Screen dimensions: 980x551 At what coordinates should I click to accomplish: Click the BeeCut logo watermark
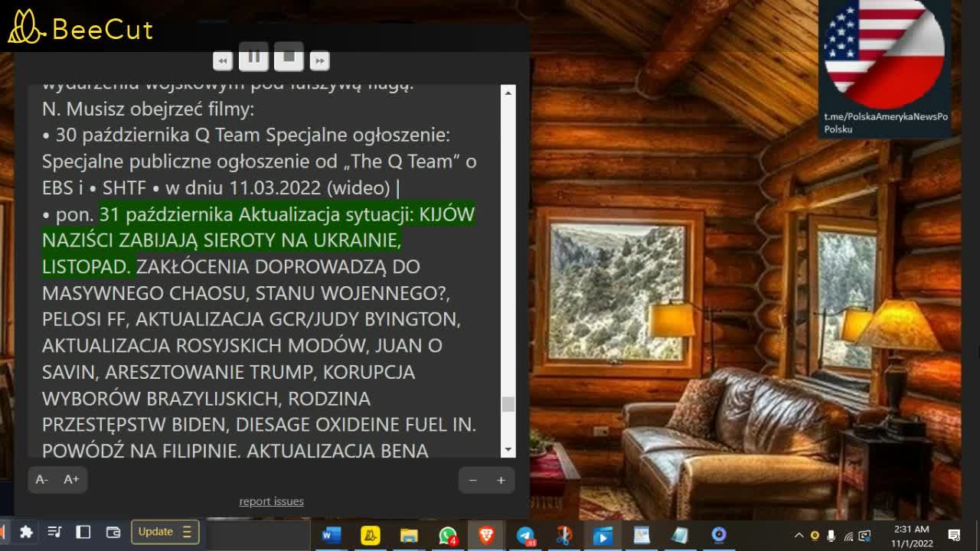click(80, 28)
